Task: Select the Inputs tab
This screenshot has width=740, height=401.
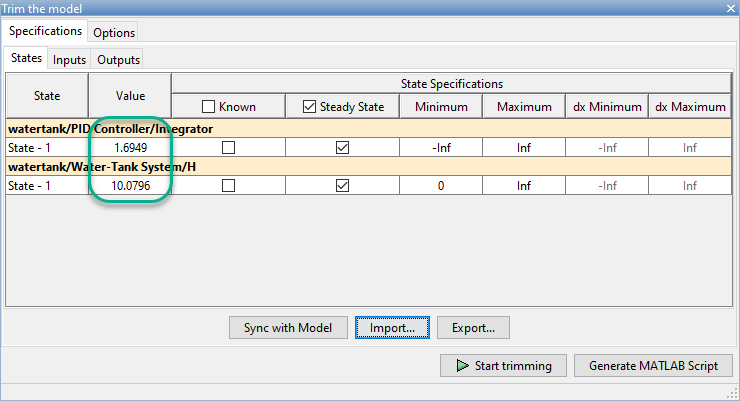Action: (x=69, y=60)
